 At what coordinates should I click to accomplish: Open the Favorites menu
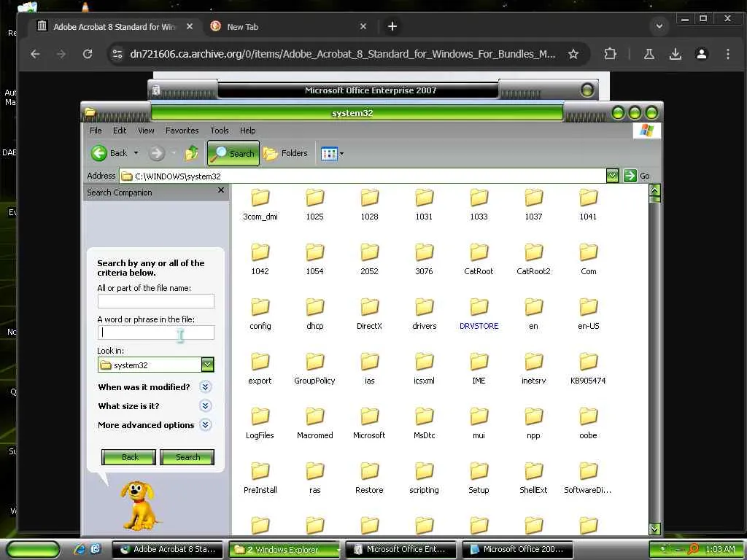pyautogui.click(x=182, y=131)
